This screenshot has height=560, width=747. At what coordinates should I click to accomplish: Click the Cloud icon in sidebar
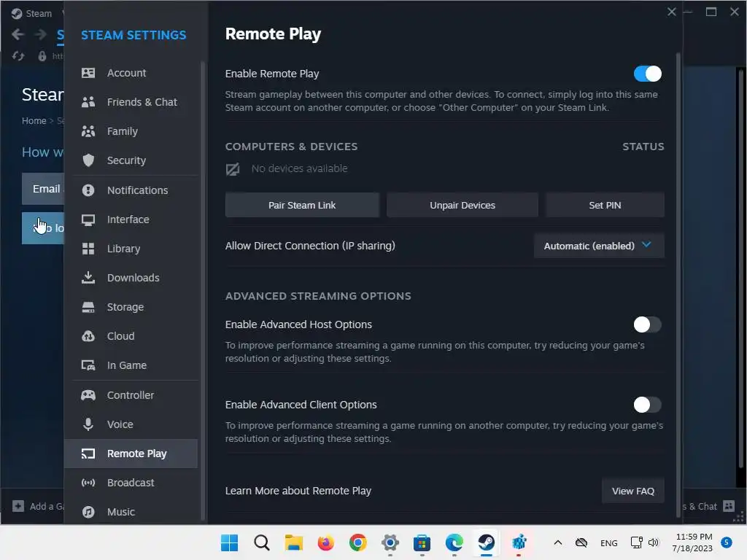(x=88, y=336)
